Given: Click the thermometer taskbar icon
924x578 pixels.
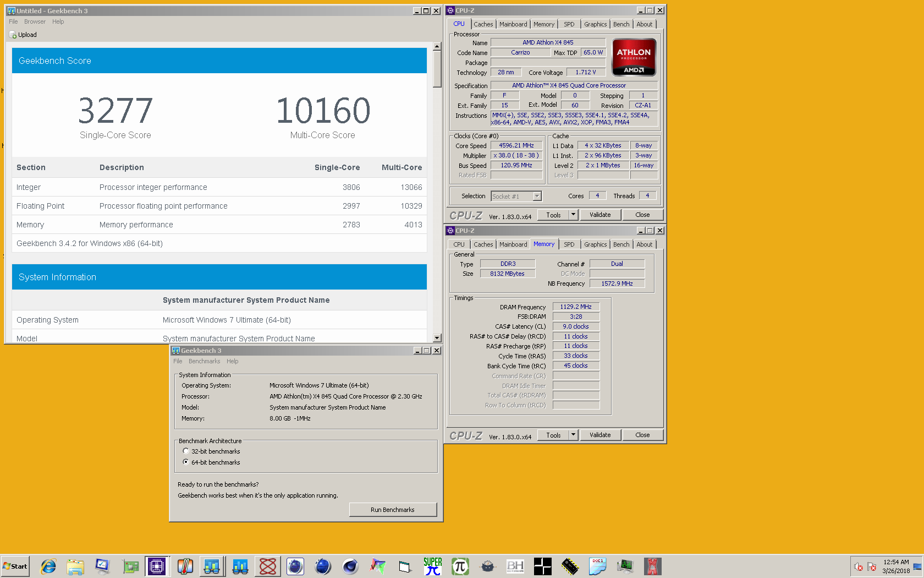Looking at the screenshot, I should pos(185,566).
